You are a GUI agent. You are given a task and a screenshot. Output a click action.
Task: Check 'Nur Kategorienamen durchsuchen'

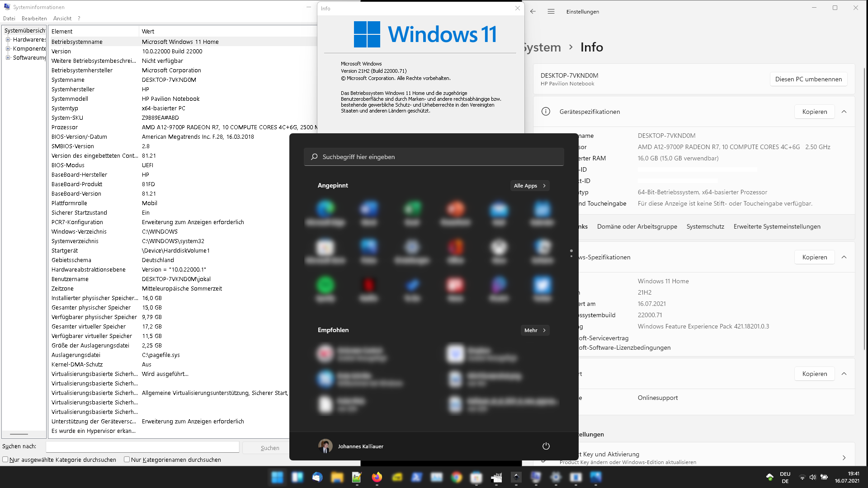pos(127,460)
